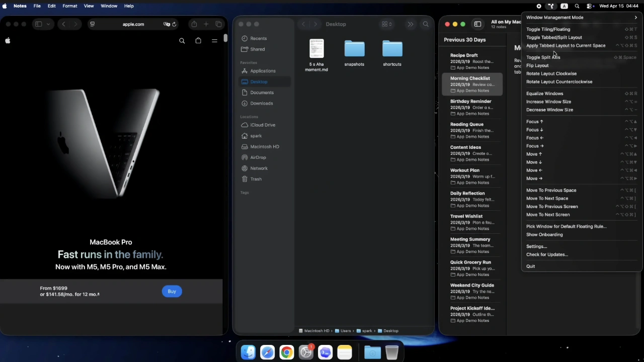
Task: Choose Equalize Windows in the menu
Action: 581,94
